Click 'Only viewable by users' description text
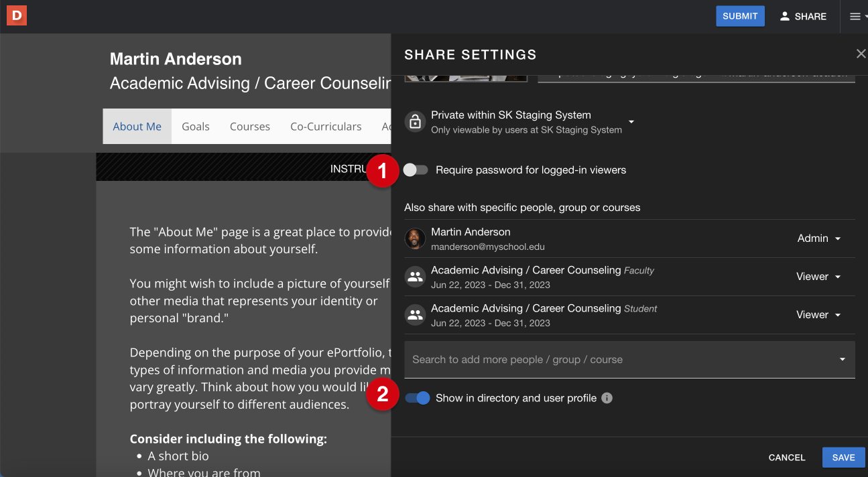868x477 pixels. point(526,130)
